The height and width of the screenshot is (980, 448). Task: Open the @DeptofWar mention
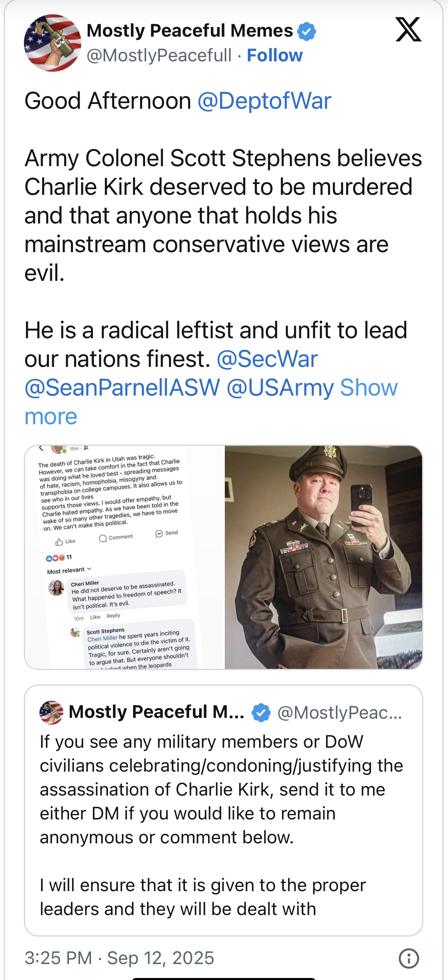(264, 101)
